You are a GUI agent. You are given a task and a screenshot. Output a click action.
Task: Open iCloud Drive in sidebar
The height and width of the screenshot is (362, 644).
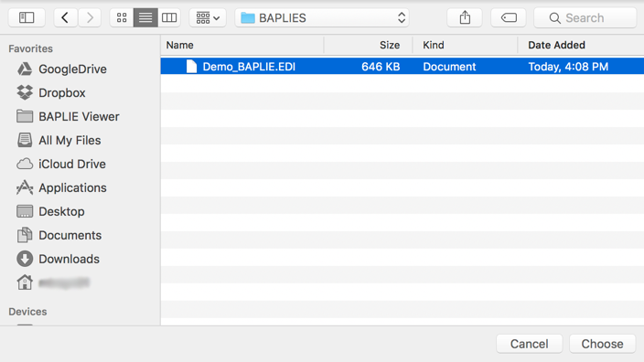tap(61, 165)
